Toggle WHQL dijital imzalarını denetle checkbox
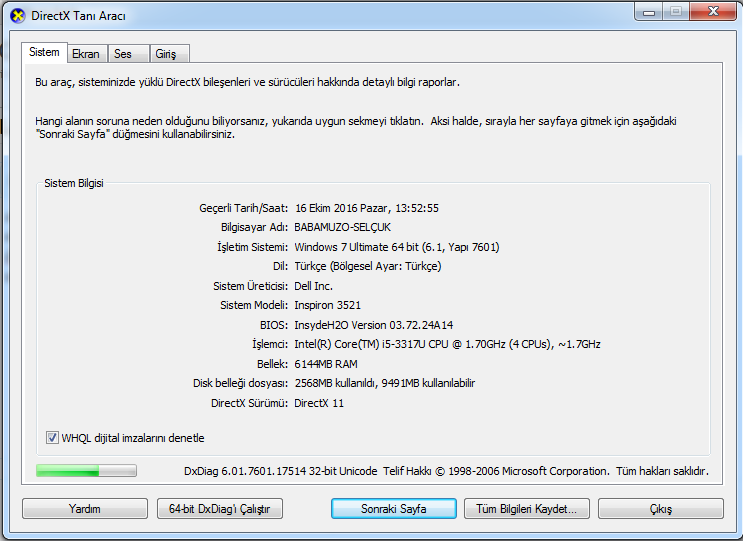744x544 pixels. (52, 438)
